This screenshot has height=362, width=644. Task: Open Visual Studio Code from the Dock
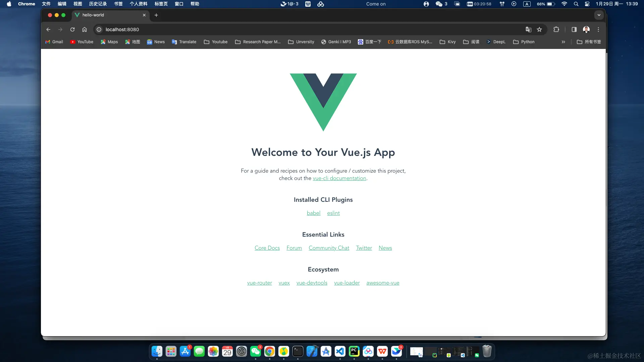coord(340,351)
